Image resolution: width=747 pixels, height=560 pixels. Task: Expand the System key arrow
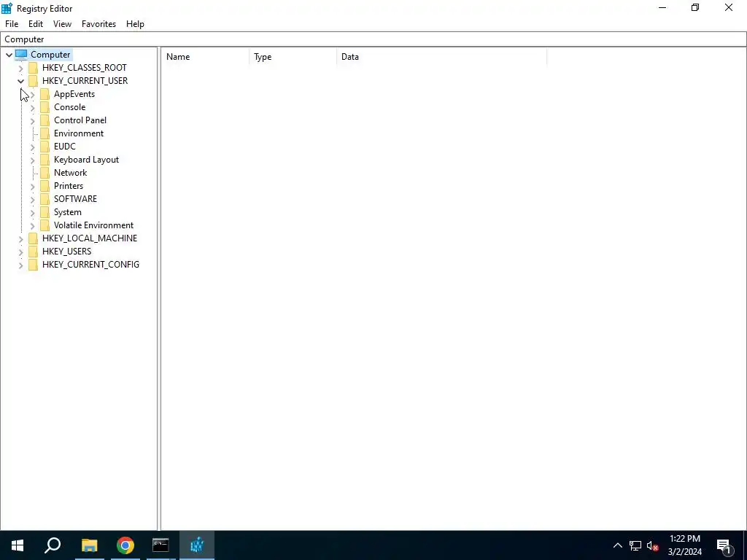click(32, 212)
